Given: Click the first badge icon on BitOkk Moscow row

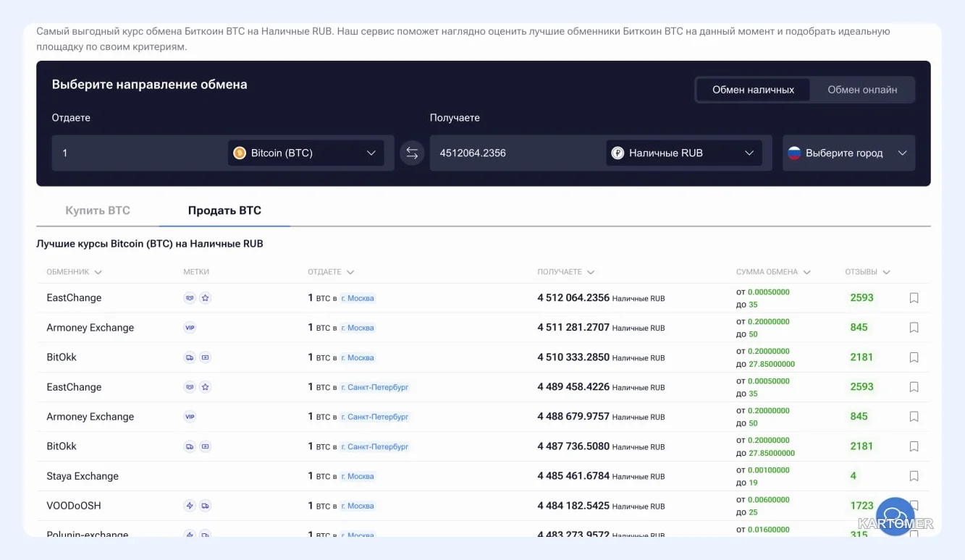Looking at the screenshot, I should tap(190, 357).
